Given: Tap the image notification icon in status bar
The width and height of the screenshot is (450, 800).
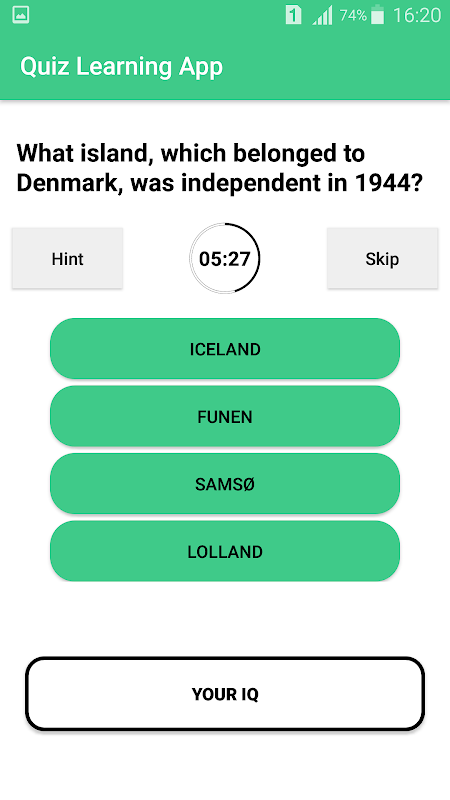Looking at the screenshot, I should 20,15.
